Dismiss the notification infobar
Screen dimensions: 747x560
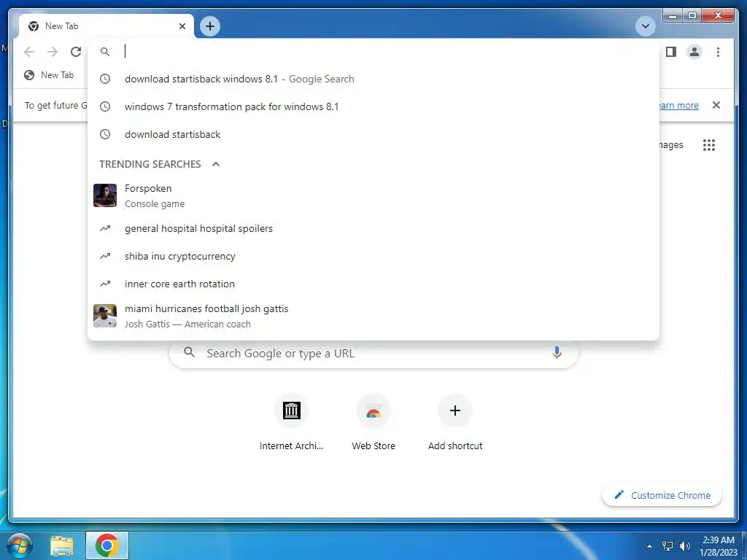716,105
